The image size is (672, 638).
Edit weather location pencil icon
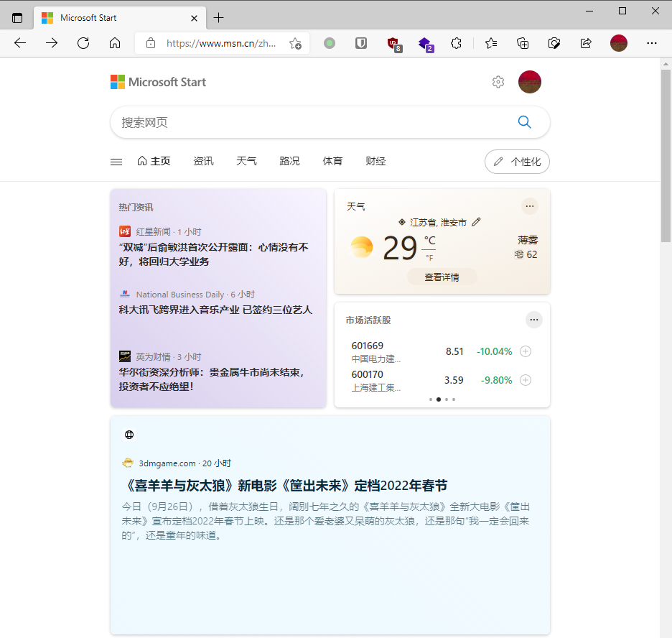[x=476, y=222]
